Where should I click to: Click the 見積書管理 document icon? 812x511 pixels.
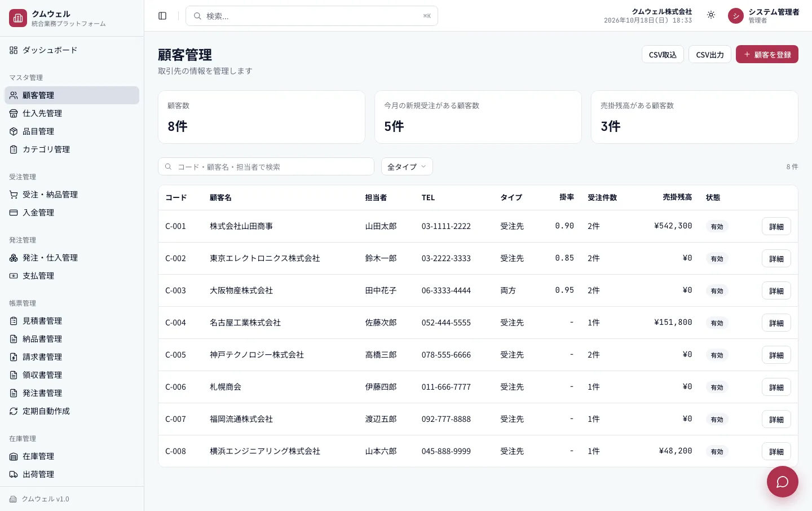(x=14, y=321)
